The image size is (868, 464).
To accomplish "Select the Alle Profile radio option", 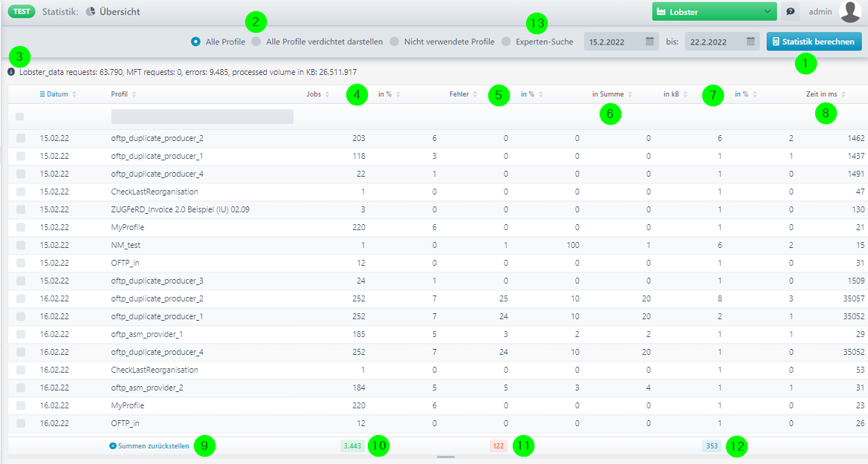I will (195, 42).
